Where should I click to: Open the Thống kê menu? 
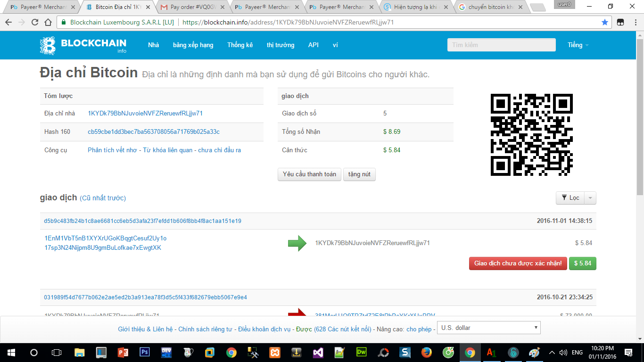[x=240, y=45]
